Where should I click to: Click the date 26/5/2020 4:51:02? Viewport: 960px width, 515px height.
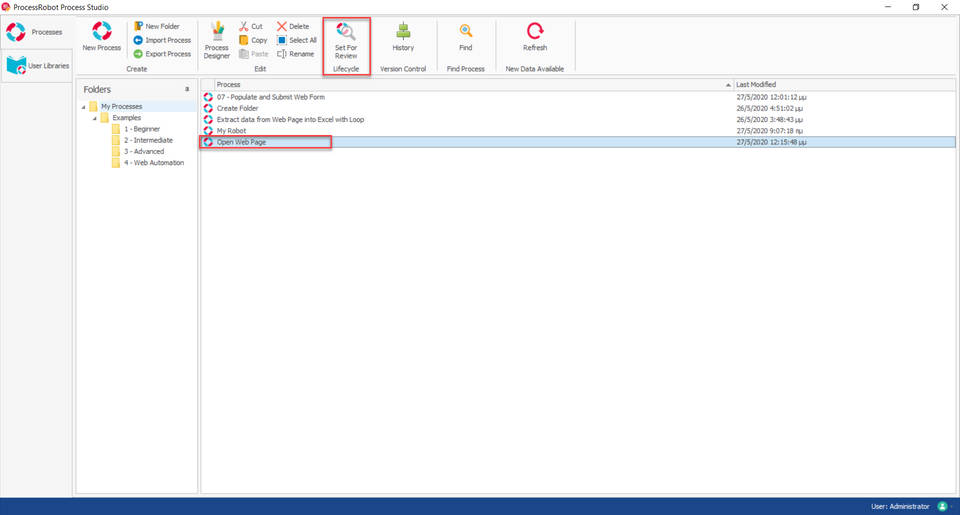[770, 108]
